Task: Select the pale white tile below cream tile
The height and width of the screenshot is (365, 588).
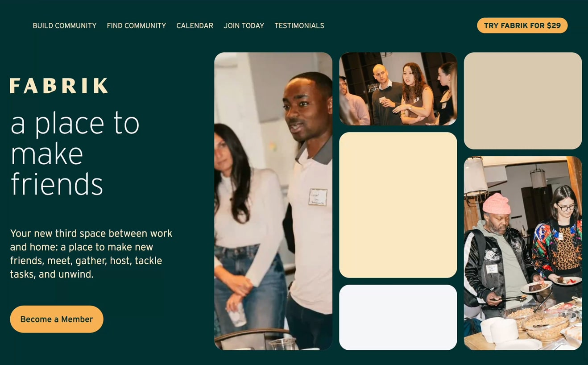Action: point(398,317)
